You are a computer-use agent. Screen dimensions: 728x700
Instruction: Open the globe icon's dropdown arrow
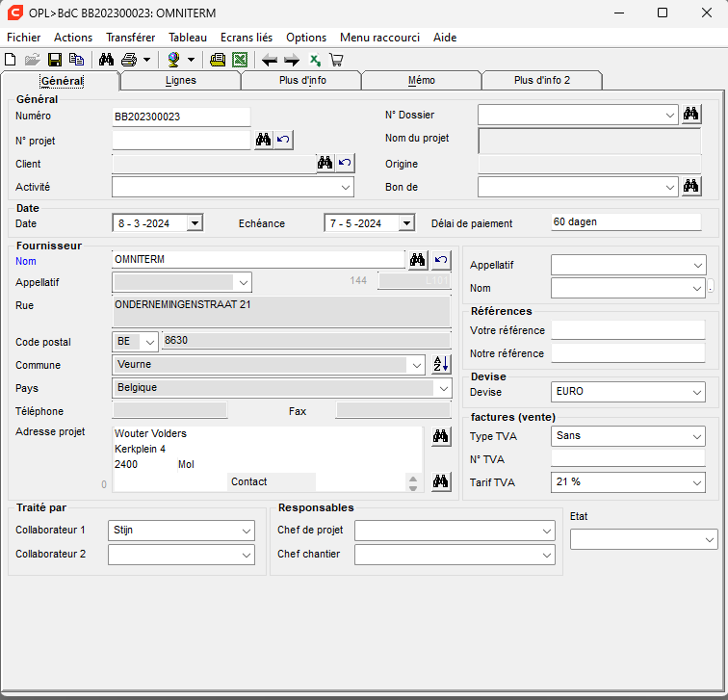191,60
